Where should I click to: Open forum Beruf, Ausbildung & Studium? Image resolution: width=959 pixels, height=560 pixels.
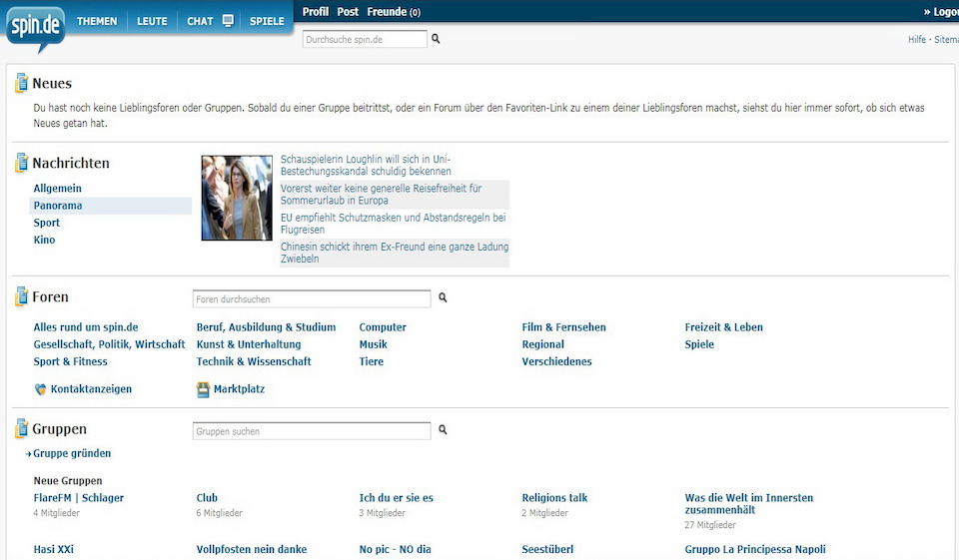(x=266, y=327)
